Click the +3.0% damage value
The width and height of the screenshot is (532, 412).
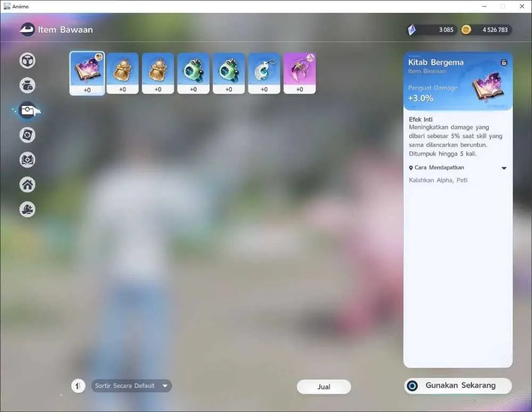[421, 98]
